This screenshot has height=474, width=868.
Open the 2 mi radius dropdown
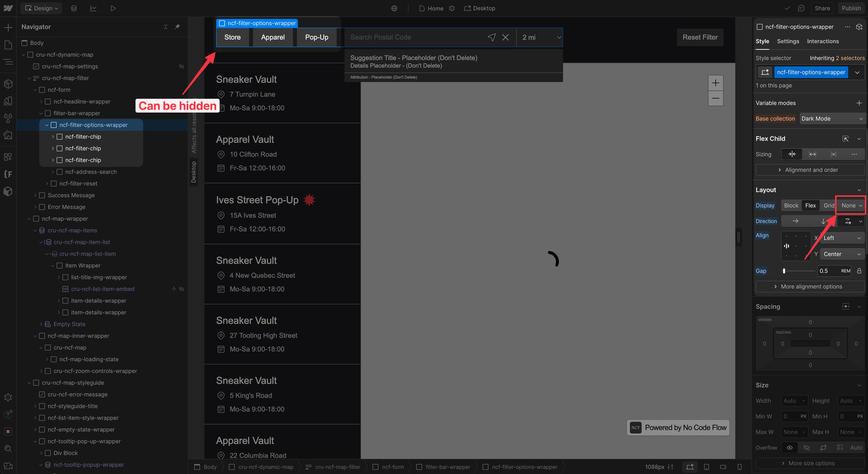point(540,37)
